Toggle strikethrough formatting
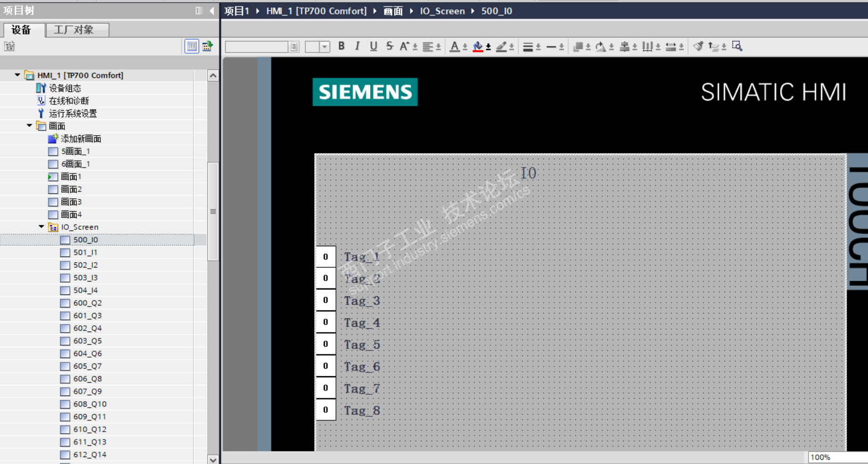Image resolution: width=868 pixels, height=464 pixels. tap(389, 46)
